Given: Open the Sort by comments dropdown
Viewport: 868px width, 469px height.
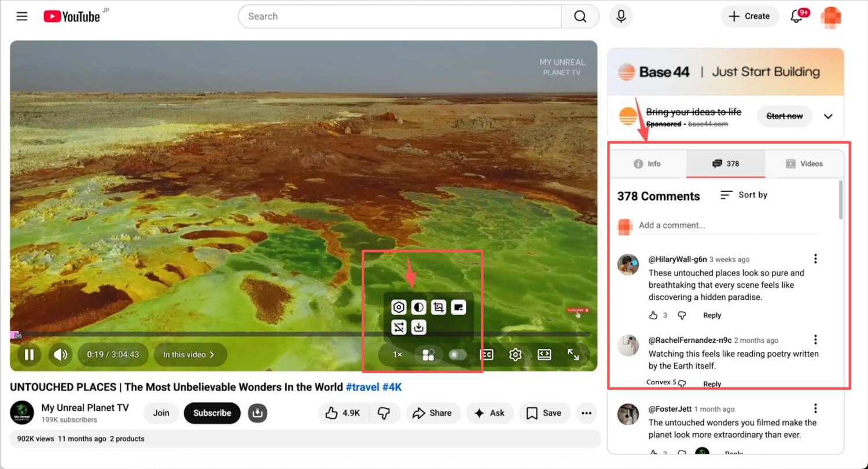Looking at the screenshot, I should (744, 195).
